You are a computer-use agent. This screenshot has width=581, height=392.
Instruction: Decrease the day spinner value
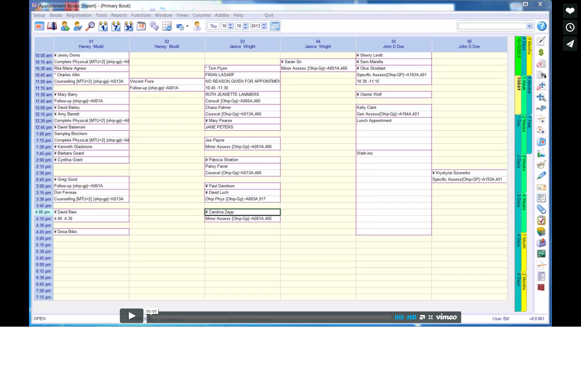(x=245, y=28)
